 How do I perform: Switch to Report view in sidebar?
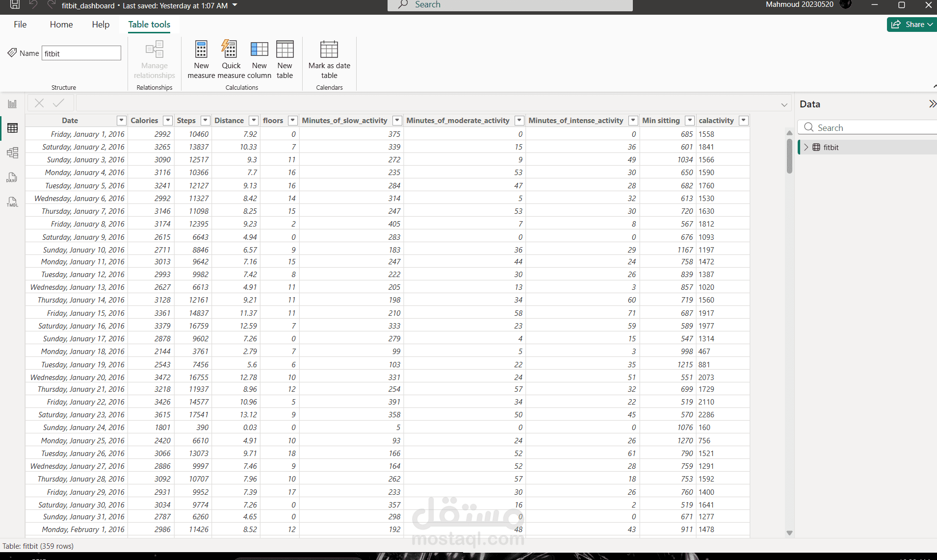(12, 104)
